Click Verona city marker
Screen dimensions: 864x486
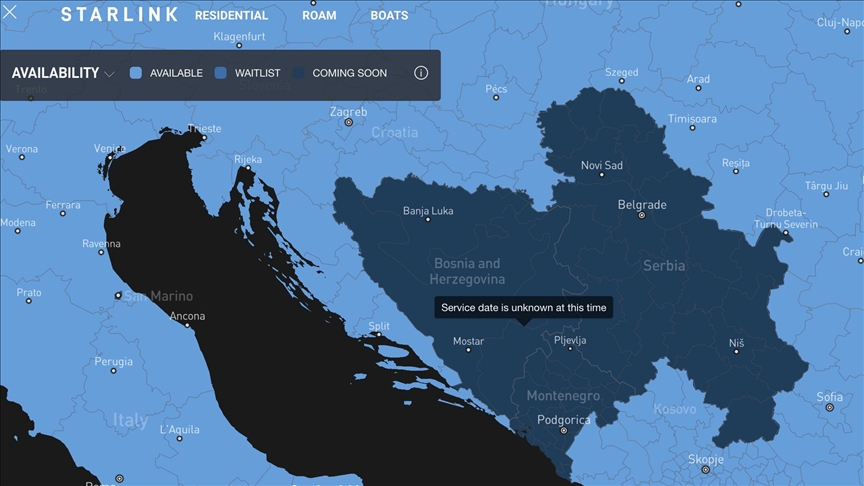[x=22, y=158]
